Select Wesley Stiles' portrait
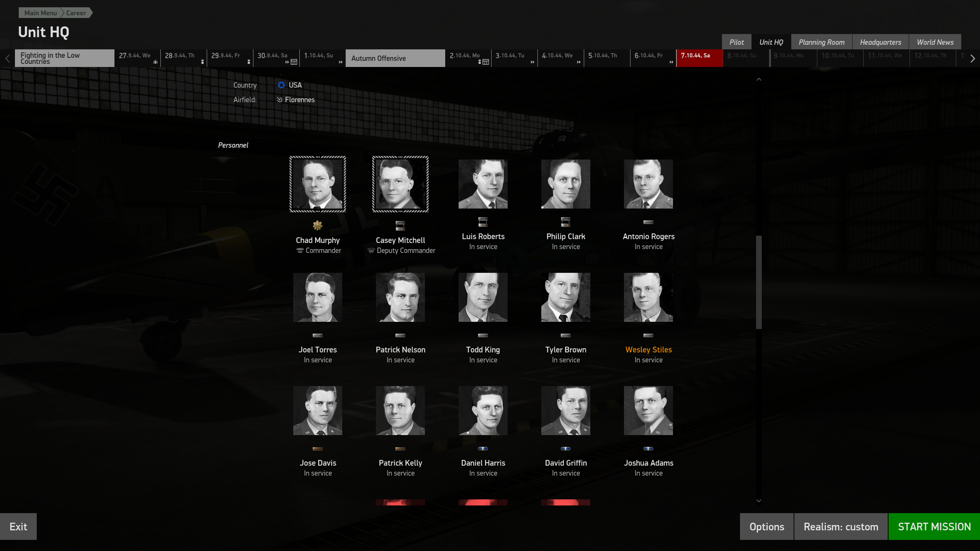 pyautogui.click(x=648, y=297)
